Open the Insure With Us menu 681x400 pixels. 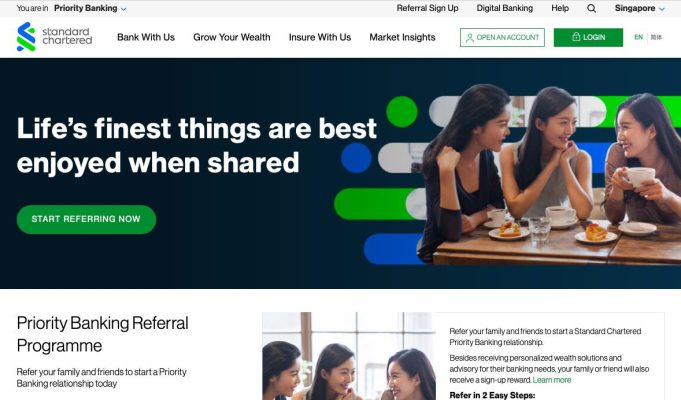click(x=320, y=37)
